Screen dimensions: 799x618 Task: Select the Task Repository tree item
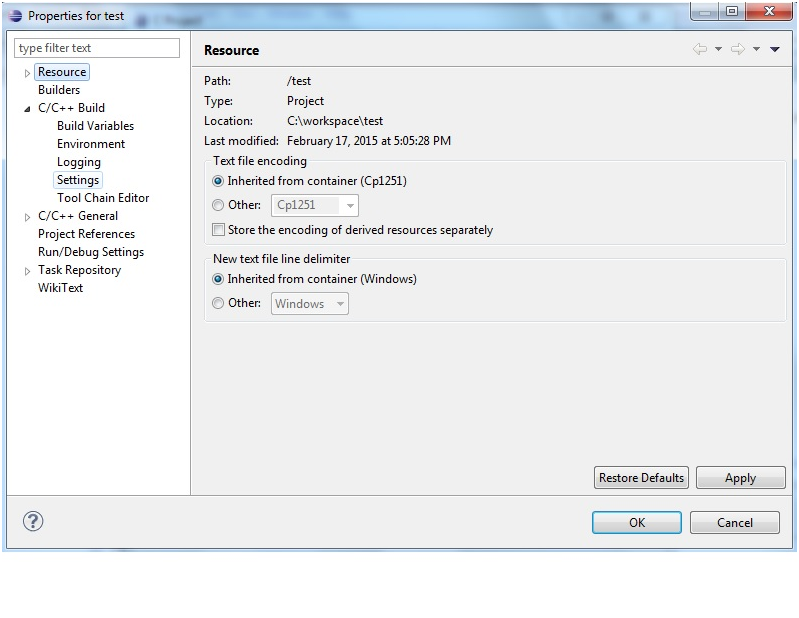(x=79, y=270)
